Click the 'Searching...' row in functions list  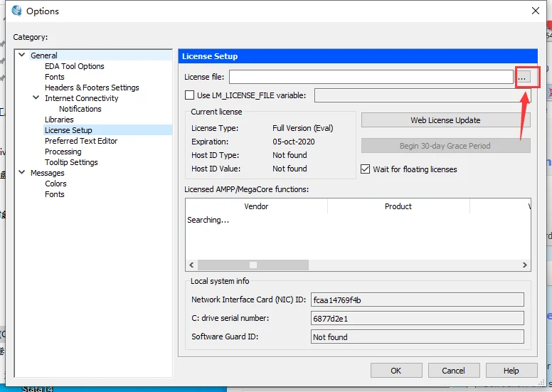point(208,220)
